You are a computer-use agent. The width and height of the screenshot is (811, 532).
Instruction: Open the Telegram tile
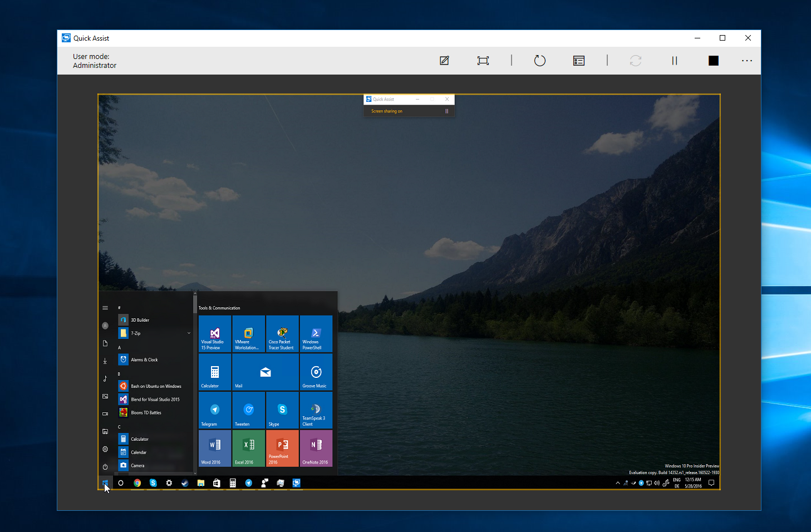(x=214, y=410)
